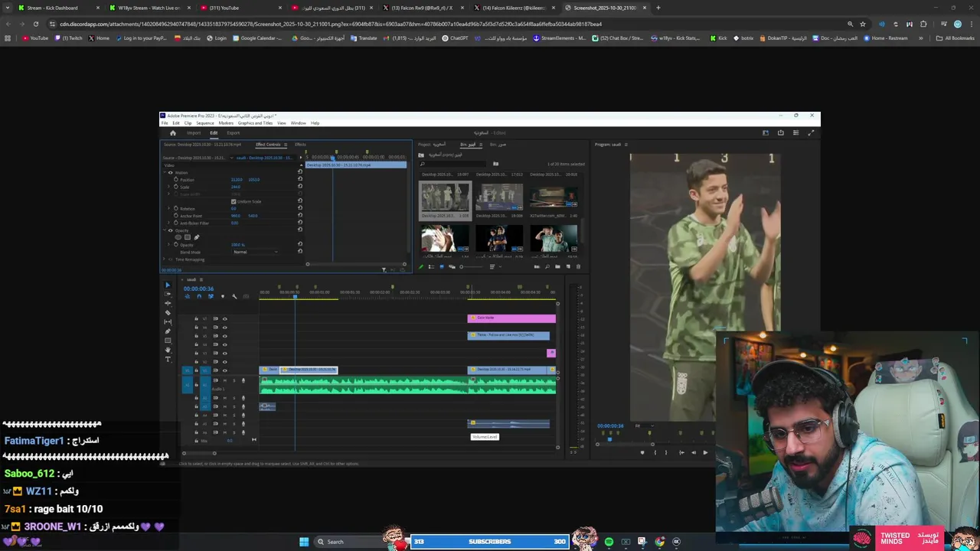Toggle eye visibility of track V1
The image size is (980, 551).
(x=224, y=370)
